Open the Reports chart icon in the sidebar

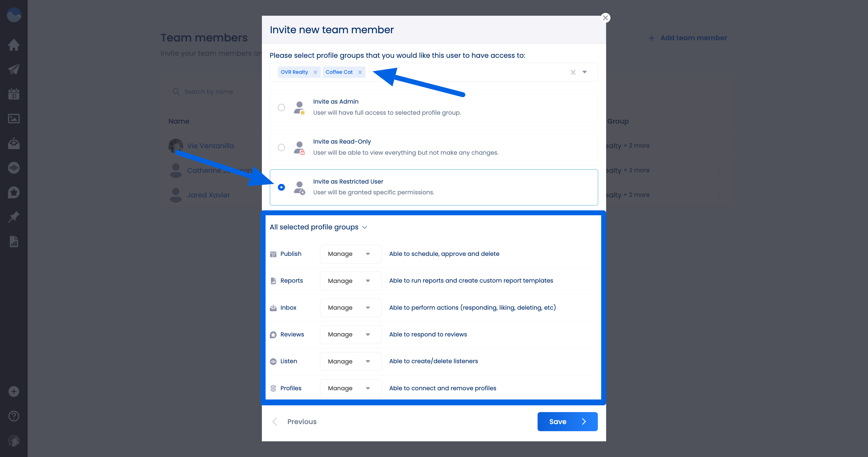(x=14, y=241)
